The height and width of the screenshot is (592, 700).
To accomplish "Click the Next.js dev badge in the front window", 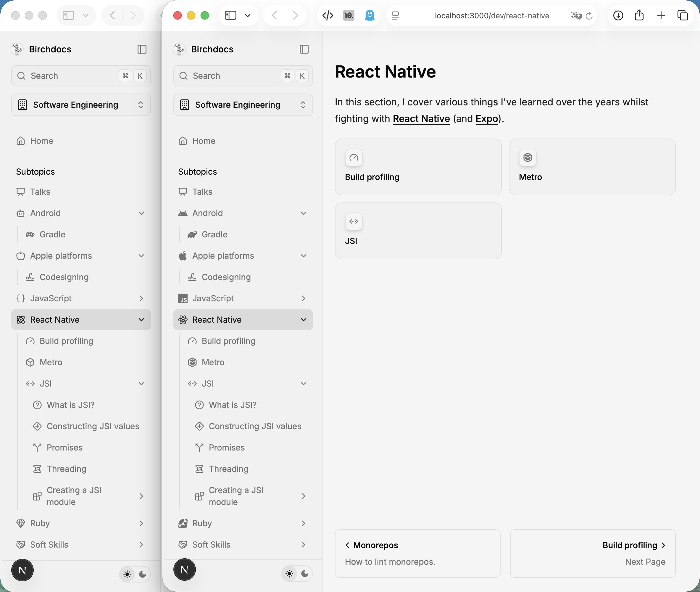I will tap(185, 570).
